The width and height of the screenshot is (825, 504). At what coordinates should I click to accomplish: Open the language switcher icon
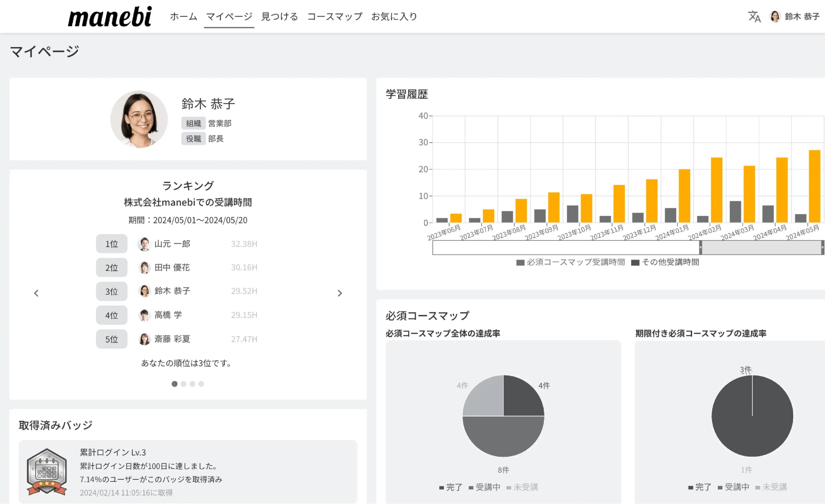(x=754, y=16)
